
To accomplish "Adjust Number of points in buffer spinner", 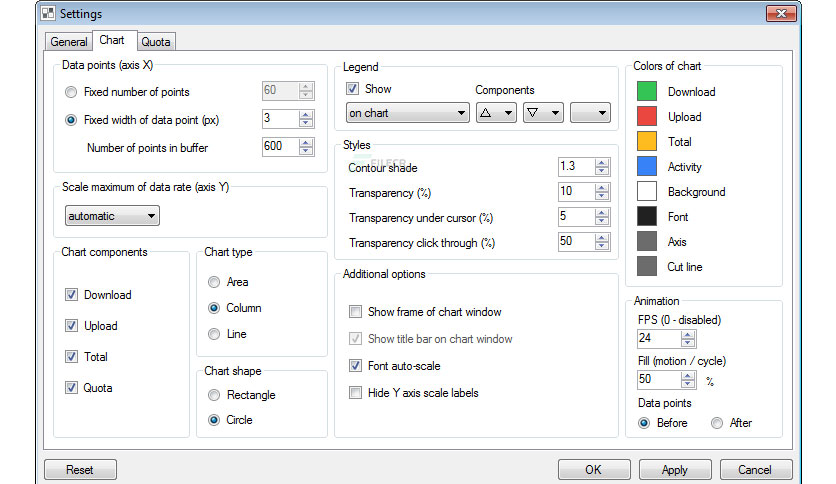I will [306, 147].
